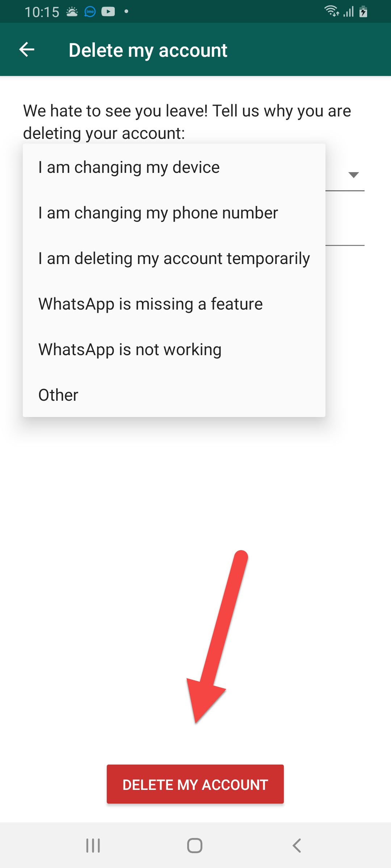Viewport: 391px width, 868px height.
Task: Open the Android recent apps button
Action: 93,846
